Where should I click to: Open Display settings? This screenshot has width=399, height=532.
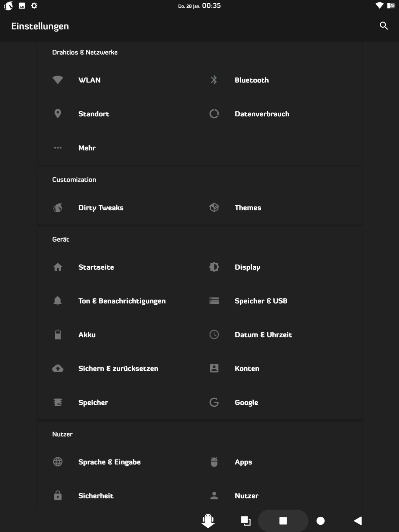(x=247, y=267)
